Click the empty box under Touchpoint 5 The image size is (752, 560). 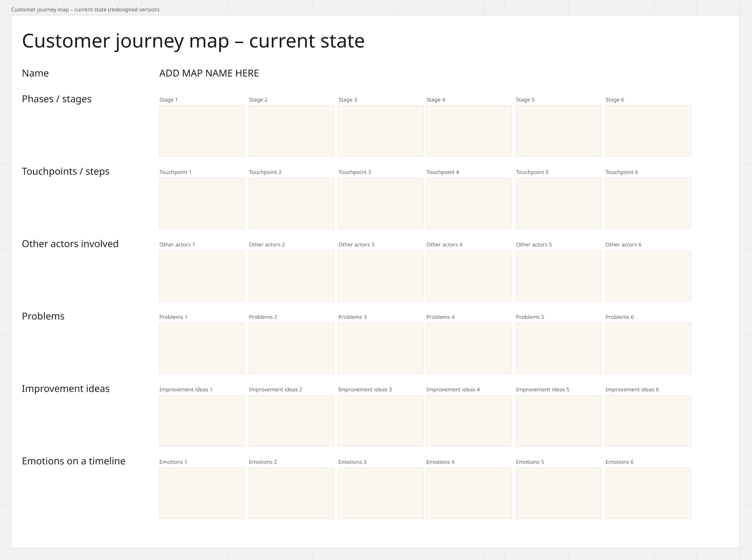point(558,203)
